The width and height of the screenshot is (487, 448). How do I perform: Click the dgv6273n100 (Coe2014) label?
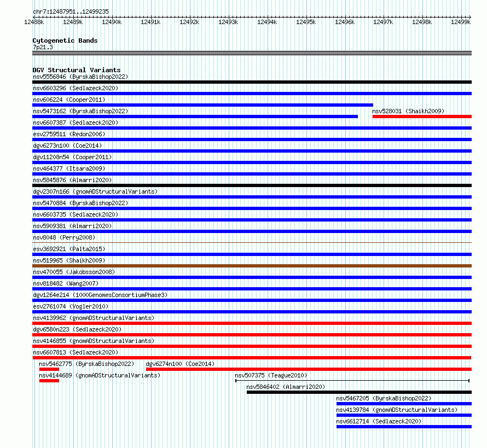click(x=67, y=146)
